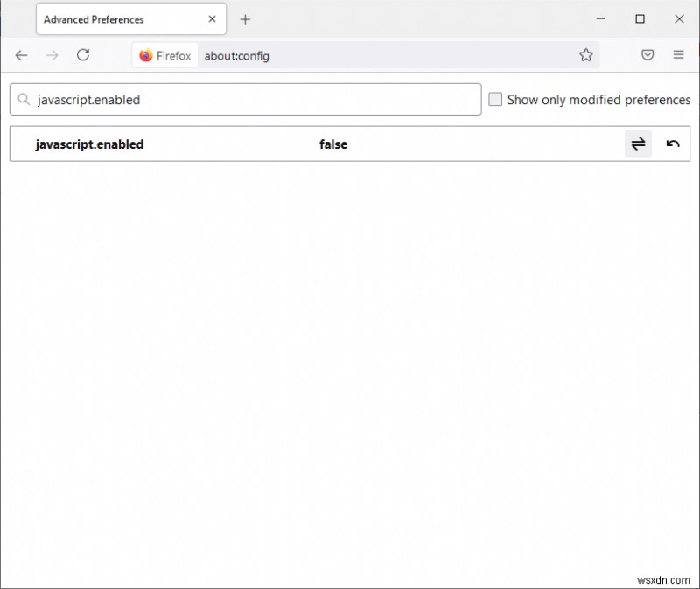Click the search magnifier icon

[x=24, y=99]
